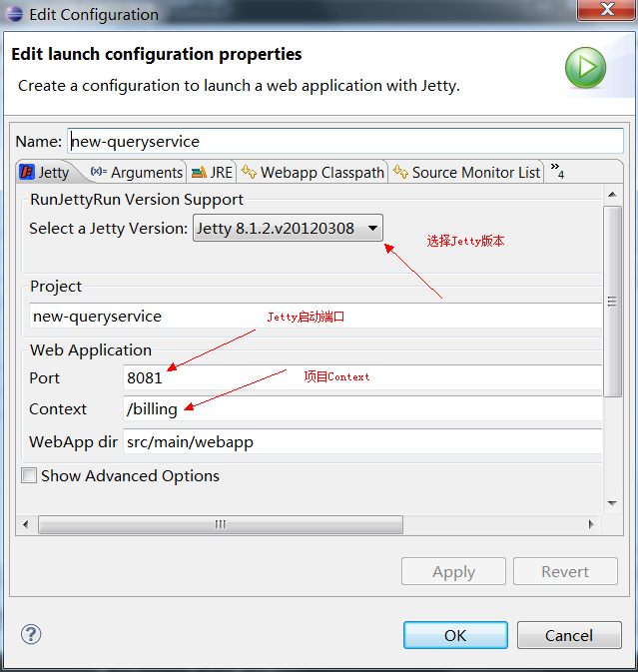Click the Source Monitor List tab icon
This screenshot has height=672, width=638.
click(x=400, y=172)
